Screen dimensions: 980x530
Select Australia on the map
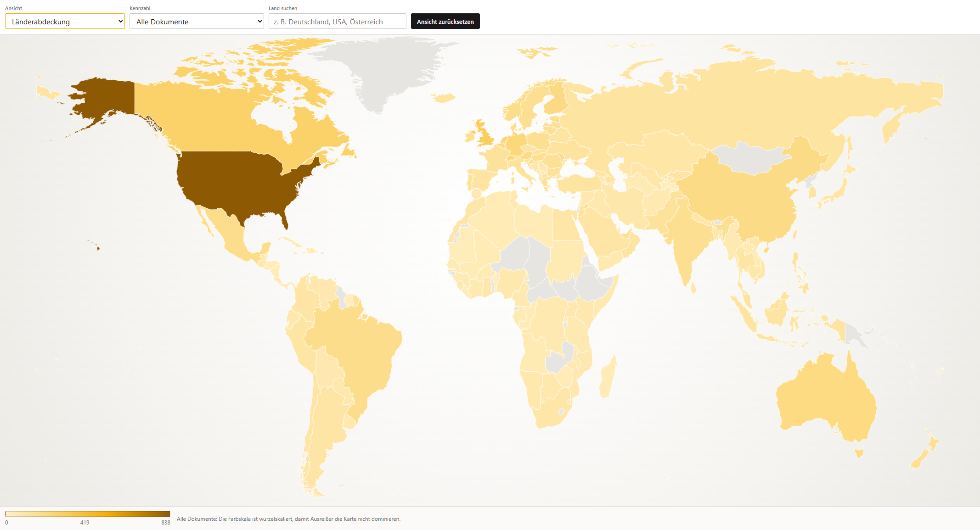[827, 399]
